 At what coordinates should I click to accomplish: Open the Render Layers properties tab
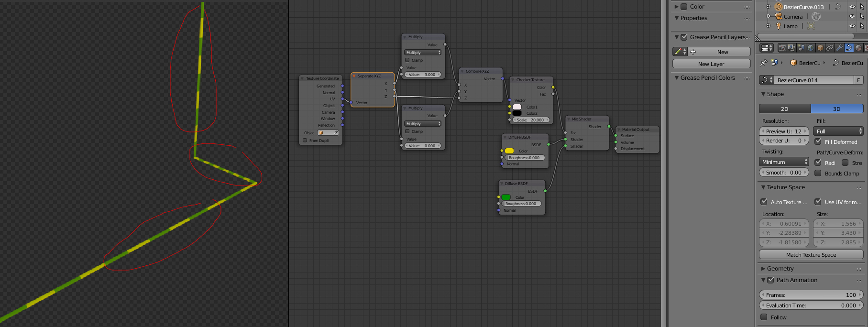click(x=791, y=48)
